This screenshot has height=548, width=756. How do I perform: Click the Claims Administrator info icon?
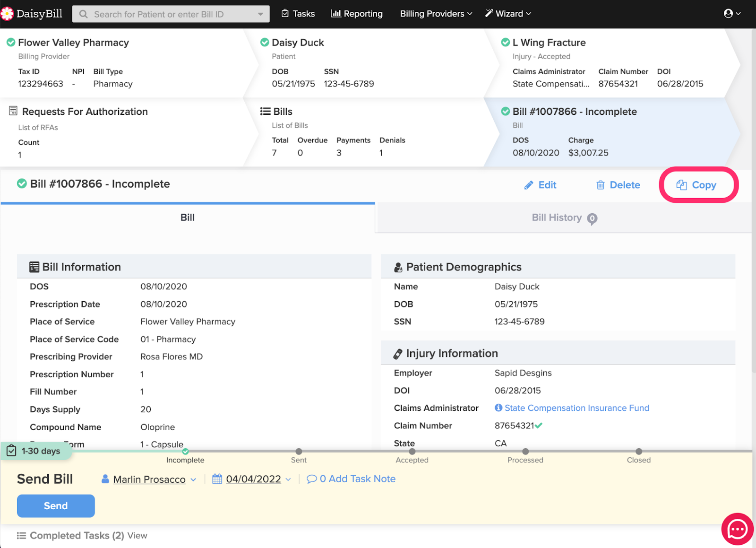(x=498, y=408)
